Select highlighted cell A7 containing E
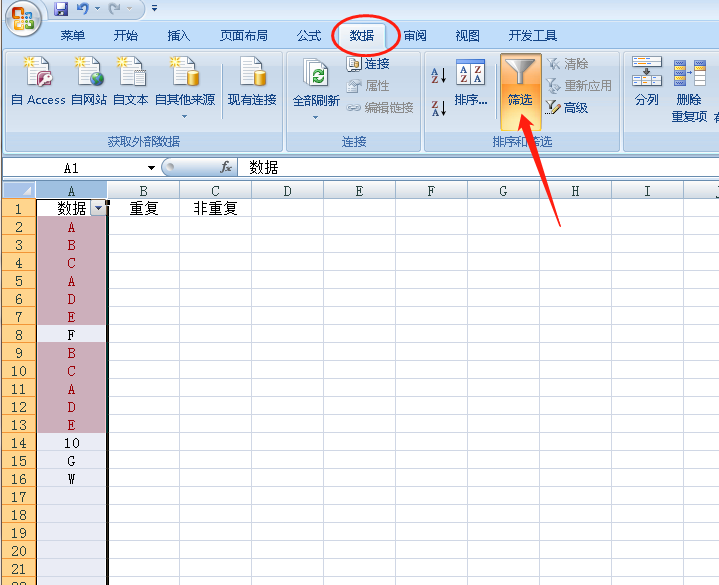The width and height of the screenshot is (719, 585). (x=71, y=317)
